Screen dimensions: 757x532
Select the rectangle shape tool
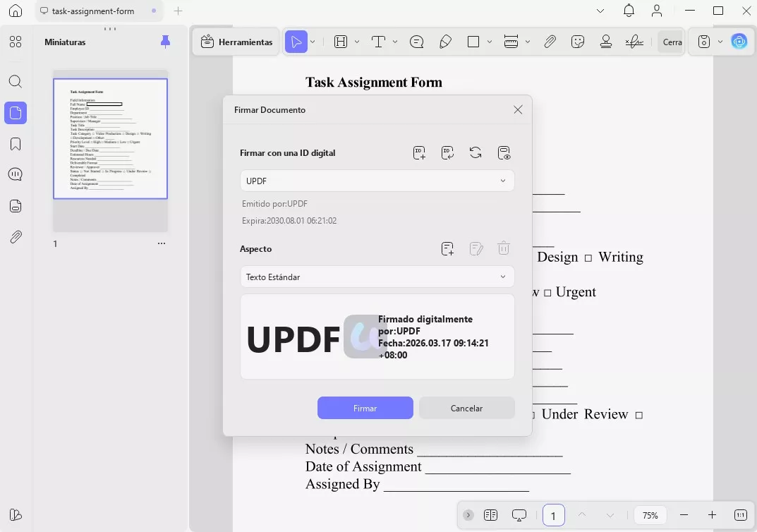(473, 42)
